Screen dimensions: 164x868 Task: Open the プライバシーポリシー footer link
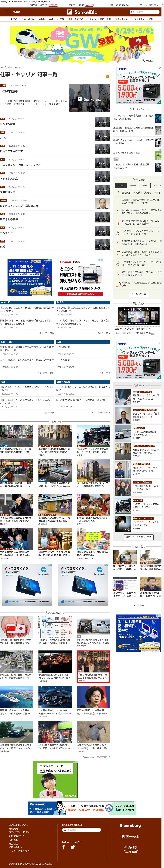[20, 832]
